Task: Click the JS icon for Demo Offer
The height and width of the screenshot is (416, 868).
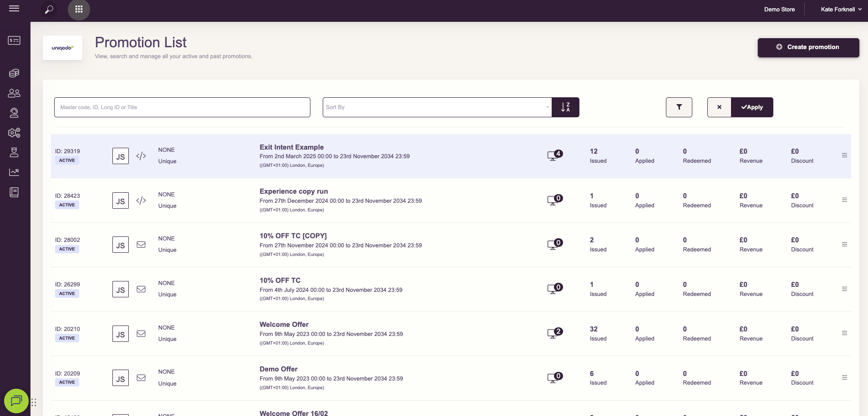Action: (x=121, y=378)
